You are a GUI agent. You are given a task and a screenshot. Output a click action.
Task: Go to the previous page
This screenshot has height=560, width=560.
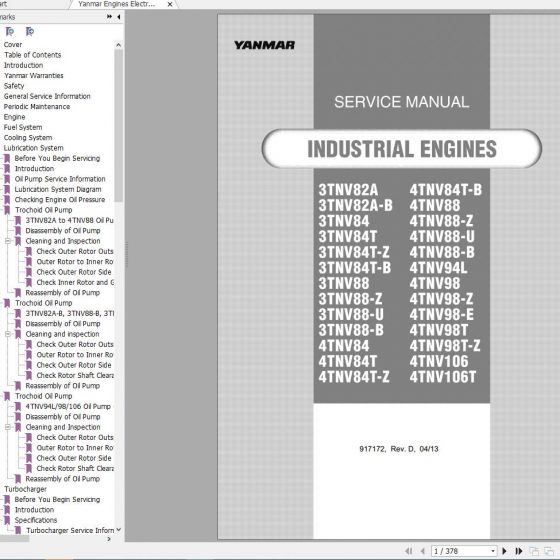pos(423,551)
